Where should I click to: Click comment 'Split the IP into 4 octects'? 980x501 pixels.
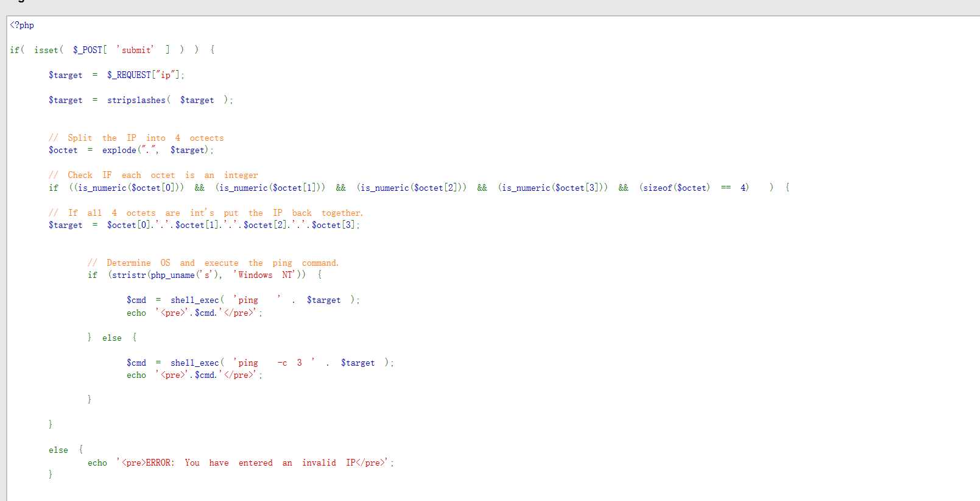(x=136, y=138)
